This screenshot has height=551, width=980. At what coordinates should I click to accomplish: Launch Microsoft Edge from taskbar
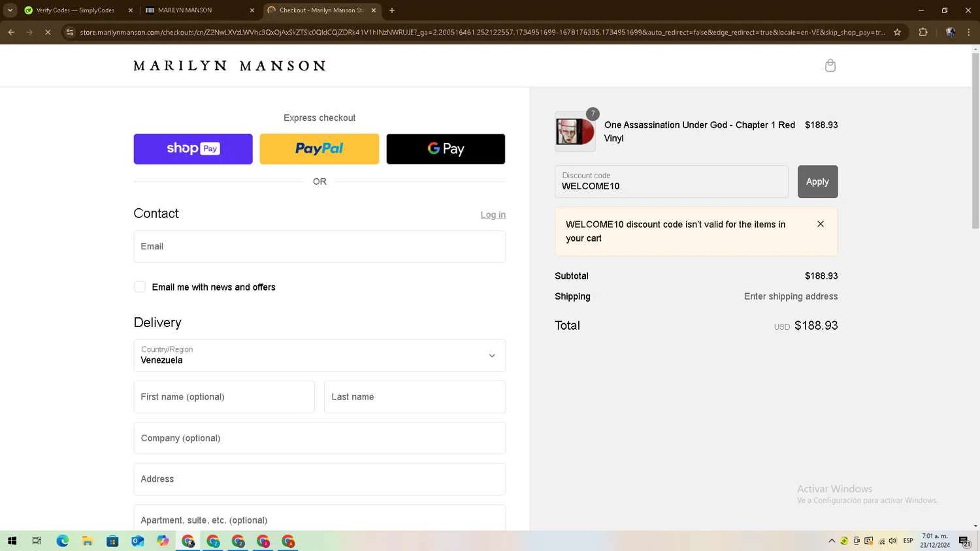click(x=63, y=541)
